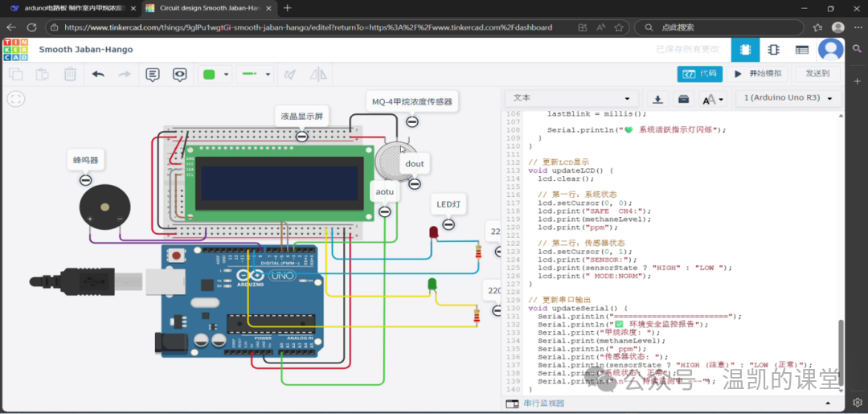
Task: Undo the last action
Action: click(x=98, y=74)
